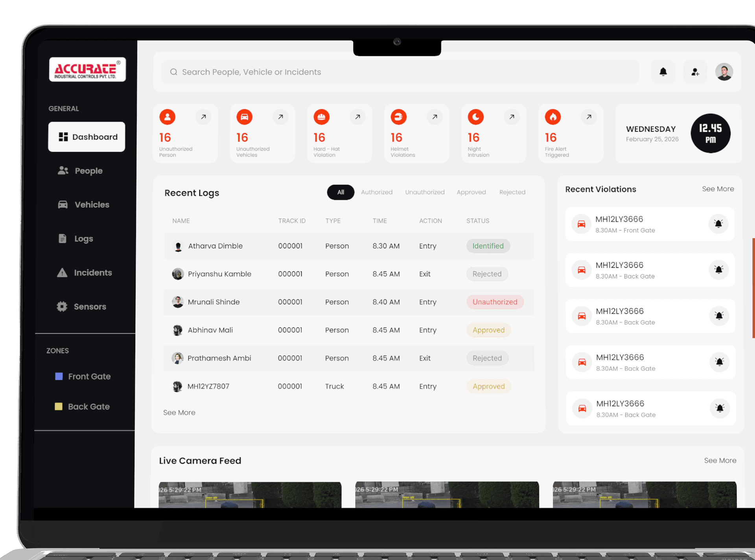Open the user profile avatar
Screen dimensions: 755x560
[x=724, y=72]
